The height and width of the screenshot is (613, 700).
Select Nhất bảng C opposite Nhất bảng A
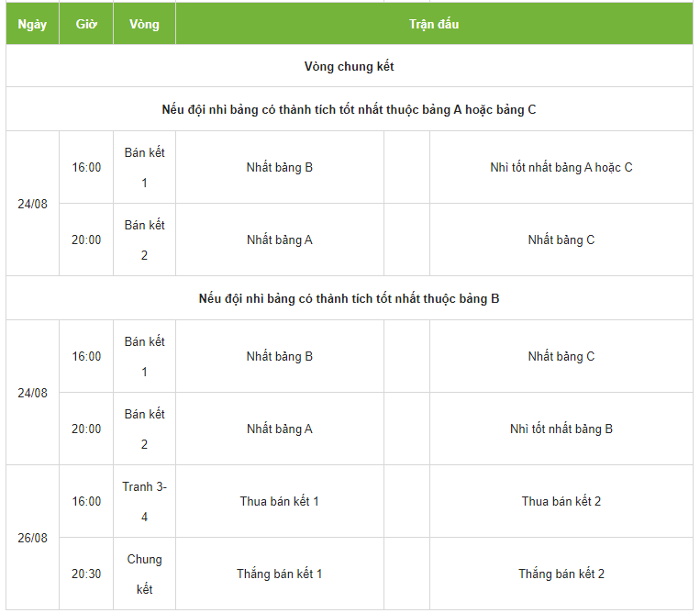tap(561, 240)
